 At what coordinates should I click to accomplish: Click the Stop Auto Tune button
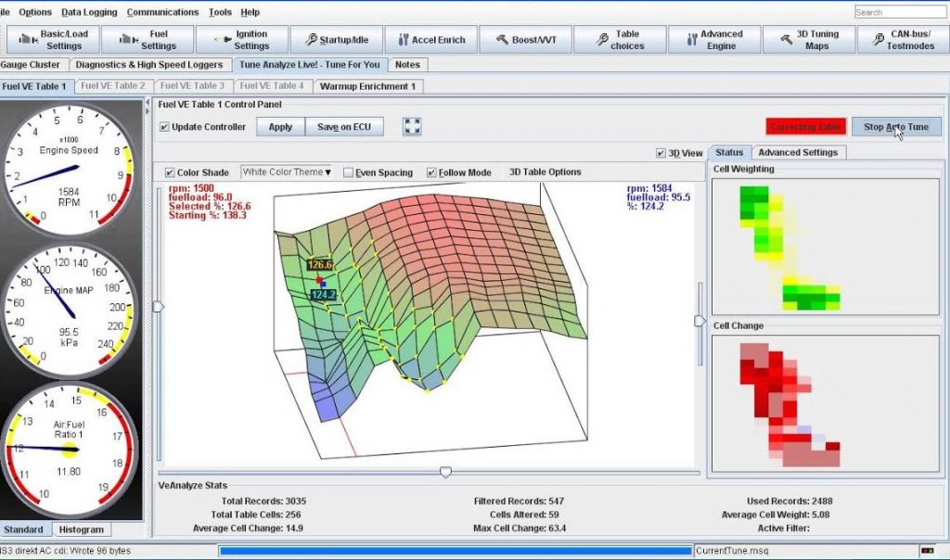pos(895,127)
